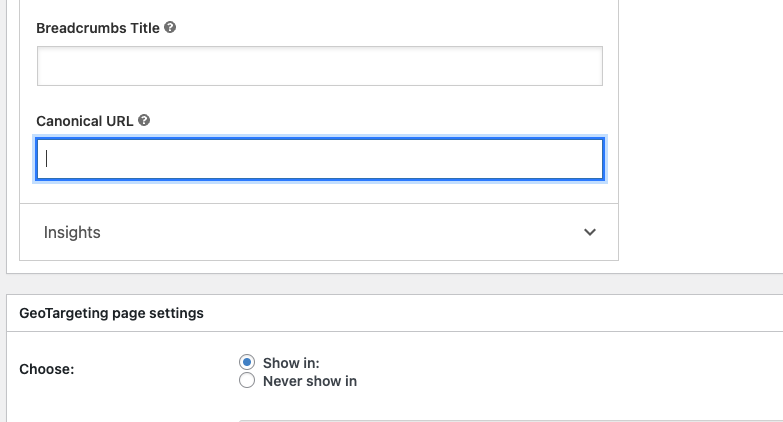Click the "Never show in" label text

coord(310,381)
